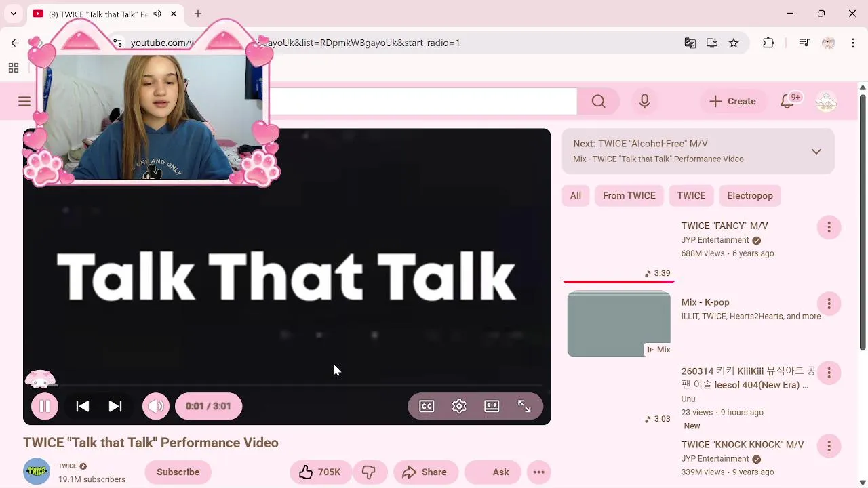Mute the video with the speaker icon
The height and width of the screenshot is (488, 868).
(x=156, y=406)
